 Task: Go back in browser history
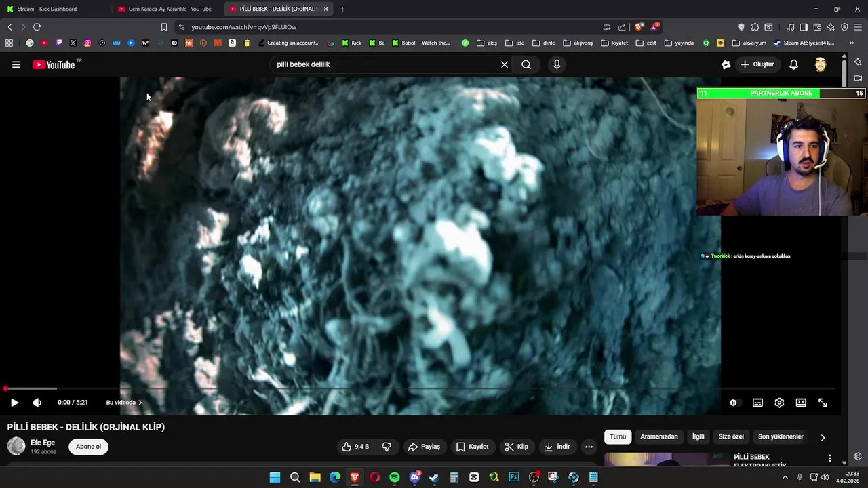coord(9,27)
